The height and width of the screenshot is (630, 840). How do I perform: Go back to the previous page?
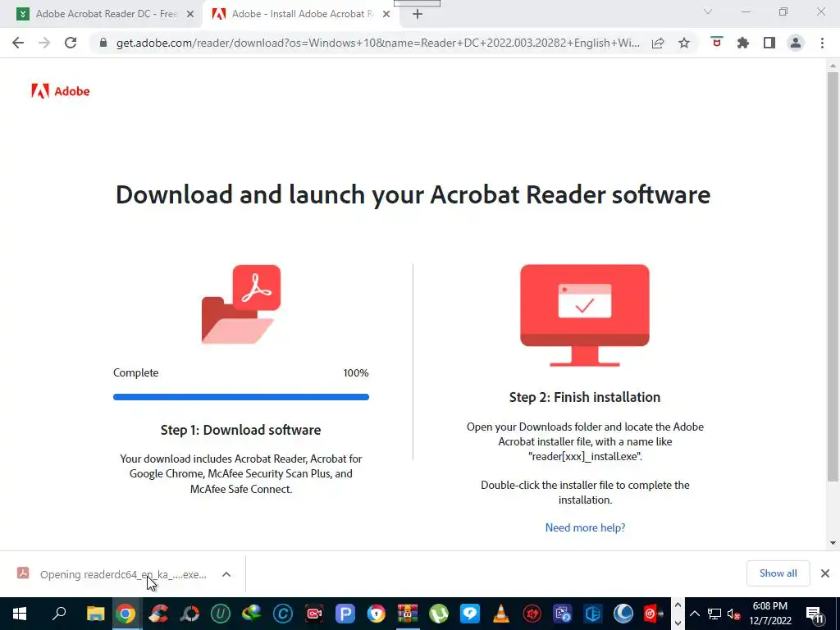pos(18,43)
